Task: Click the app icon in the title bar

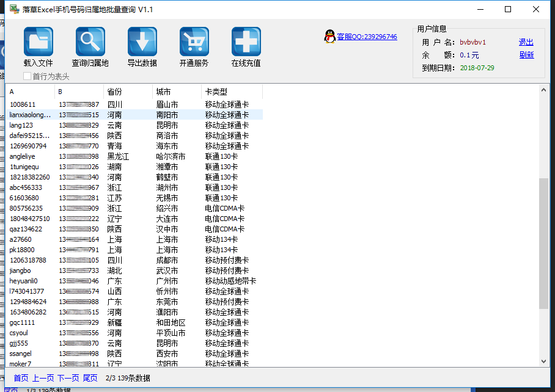Action: point(13,9)
